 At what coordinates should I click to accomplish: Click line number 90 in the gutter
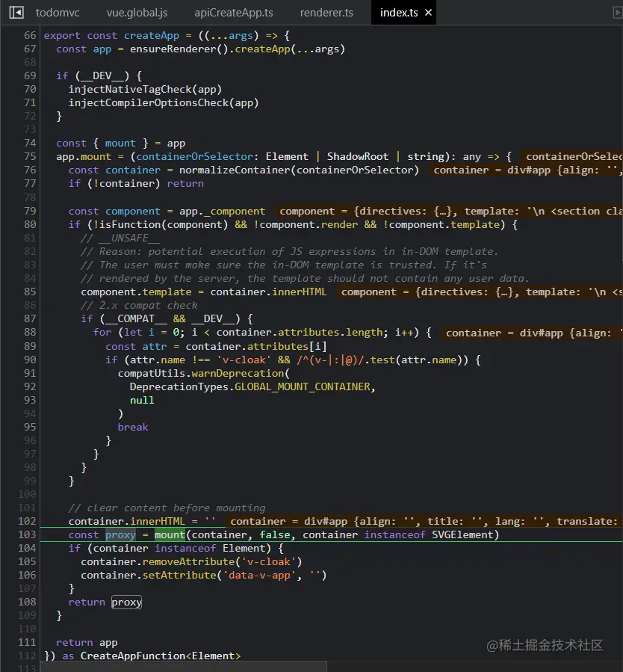click(30, 360)
